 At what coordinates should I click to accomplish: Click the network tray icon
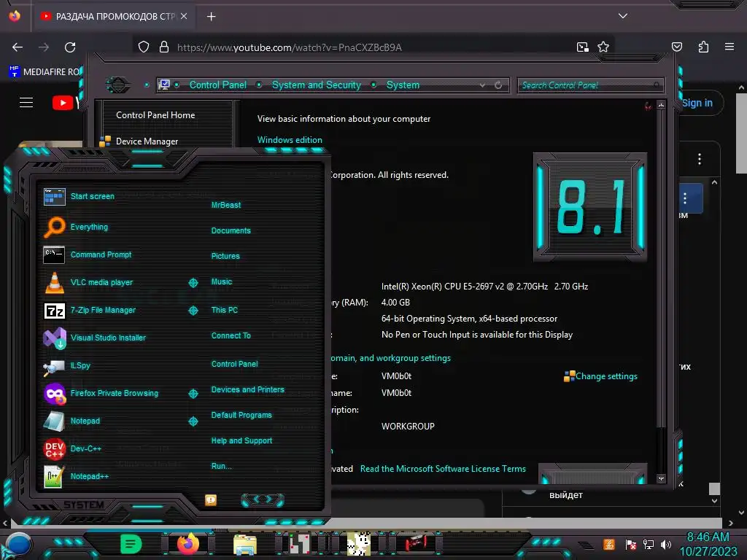pyautogui.click(x=648, y=544)
